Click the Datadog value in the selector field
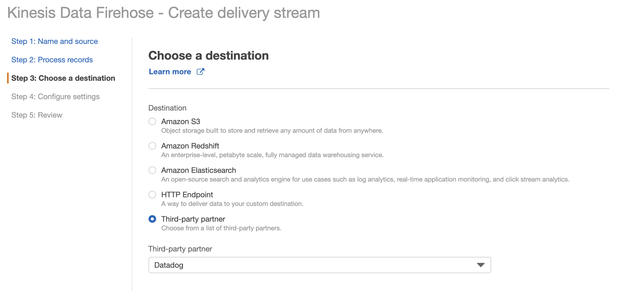 (x=169, y=265)
